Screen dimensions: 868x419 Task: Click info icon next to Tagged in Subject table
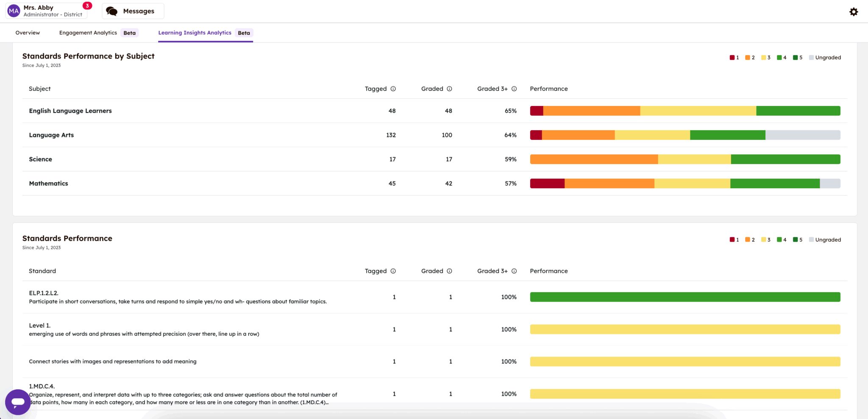coord(393,89)
